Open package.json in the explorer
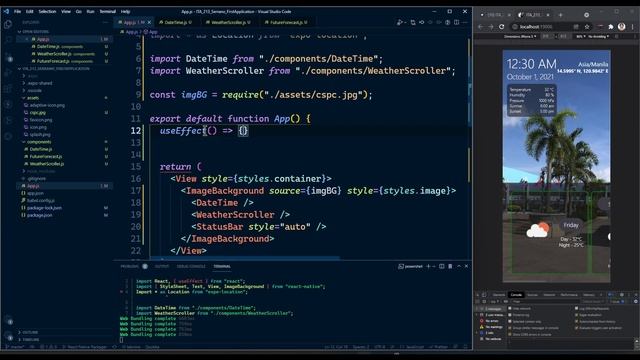The image size is (640, 360). (39, 216)
